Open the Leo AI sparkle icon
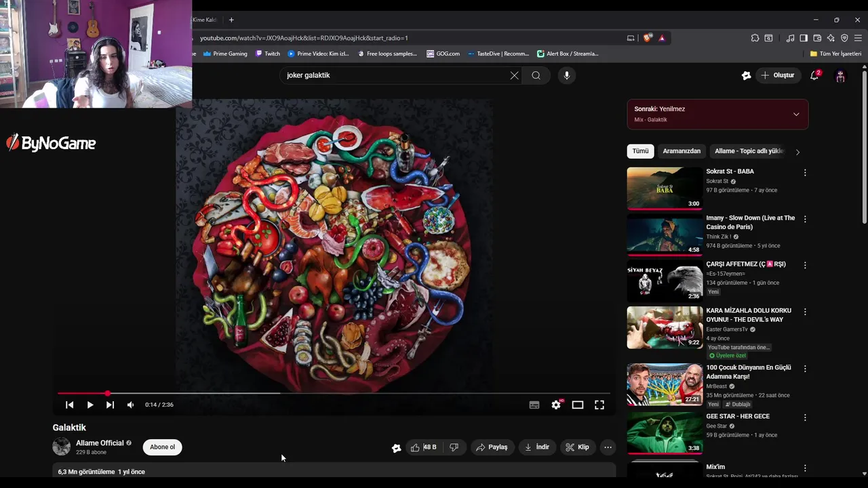868x488 pixels. pyautogui.click(x=831, y=38)
